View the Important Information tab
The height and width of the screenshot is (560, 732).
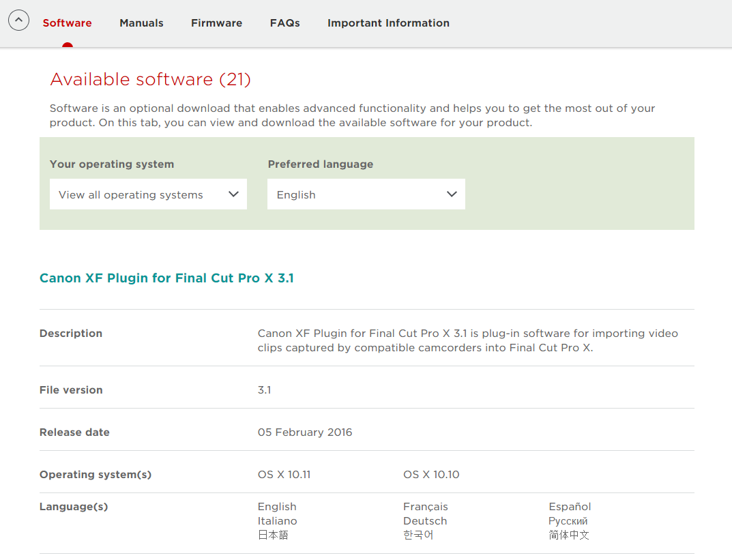[388, 23]
